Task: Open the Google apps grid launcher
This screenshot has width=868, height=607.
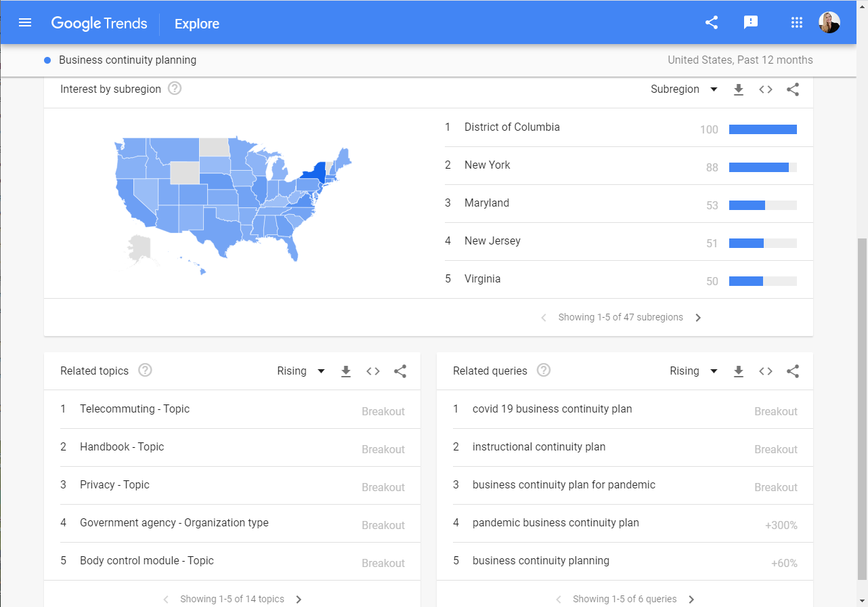Action: click(796, 22)
